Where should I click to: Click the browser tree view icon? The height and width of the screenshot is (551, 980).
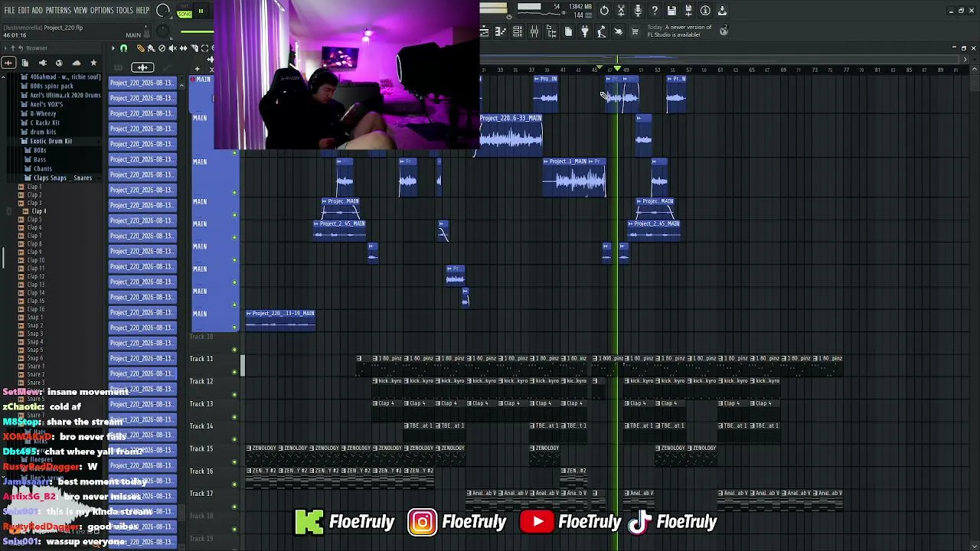[551, 31]
